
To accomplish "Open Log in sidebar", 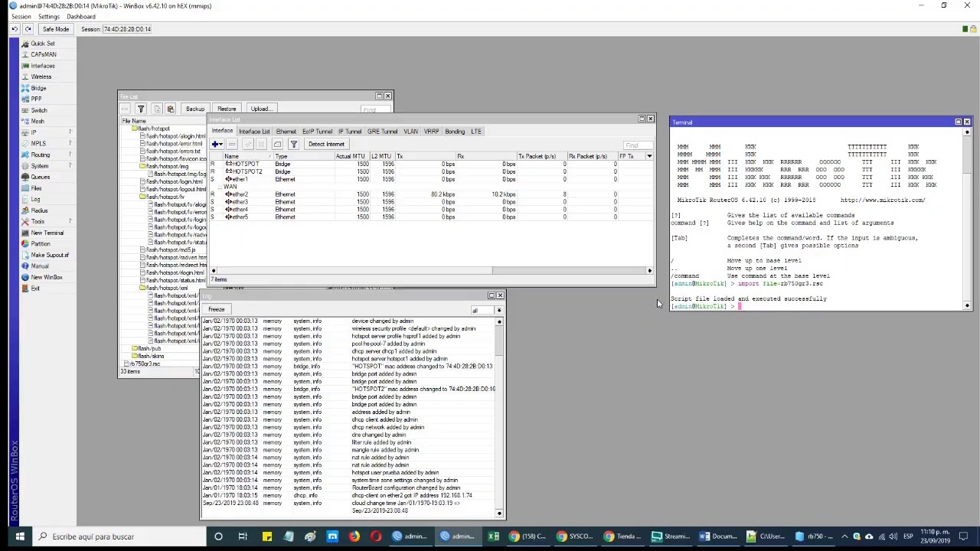I will pos(35,199).
